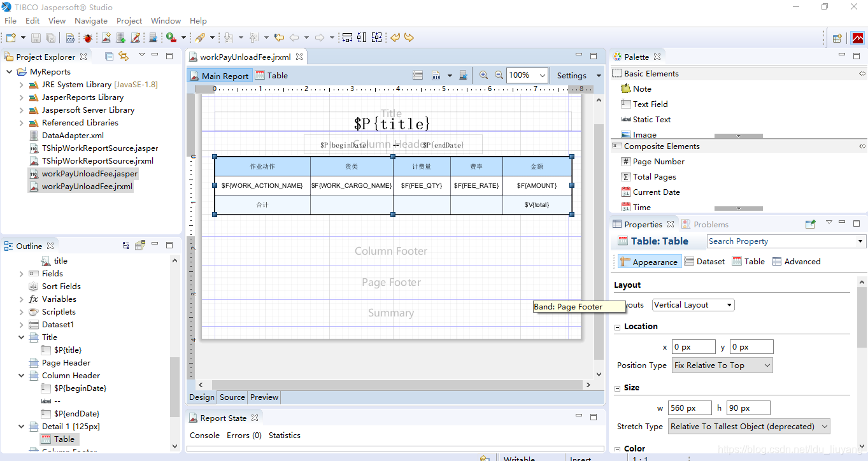Image resolution: width=868 pixels, height=461 pixels.
Task: Click the height h input field
Action: coord(748,408)
